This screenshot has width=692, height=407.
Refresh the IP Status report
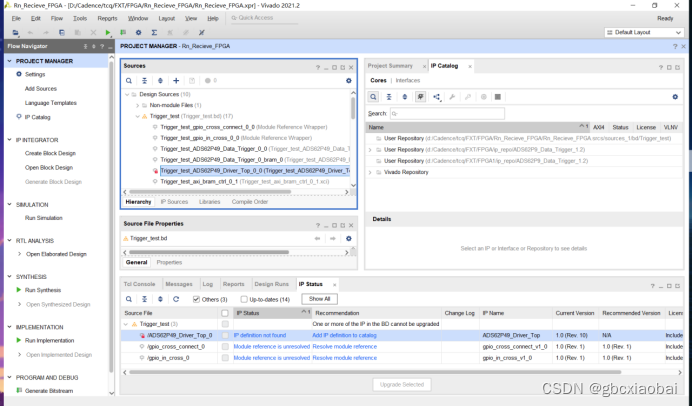tap(176, 299)
